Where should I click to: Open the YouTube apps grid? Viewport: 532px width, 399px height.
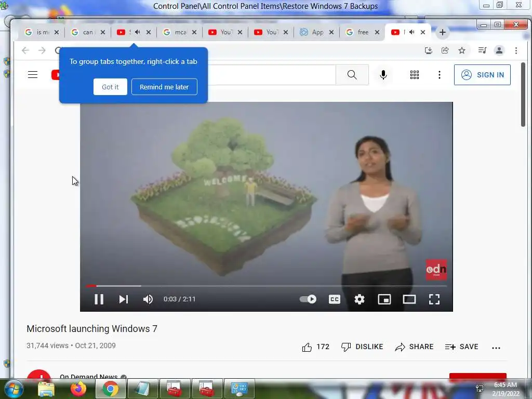pos(414,75)
